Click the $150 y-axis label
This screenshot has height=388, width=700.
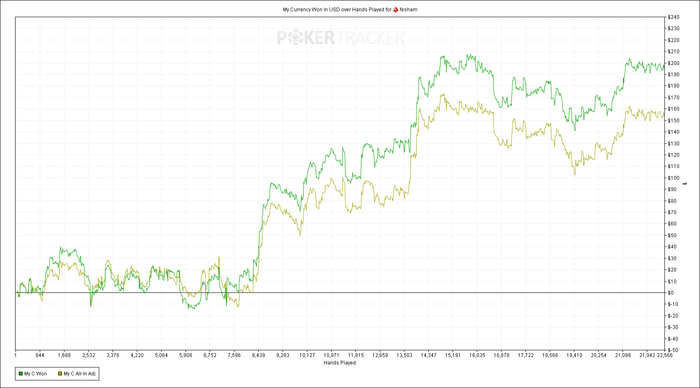pos(673,121)
